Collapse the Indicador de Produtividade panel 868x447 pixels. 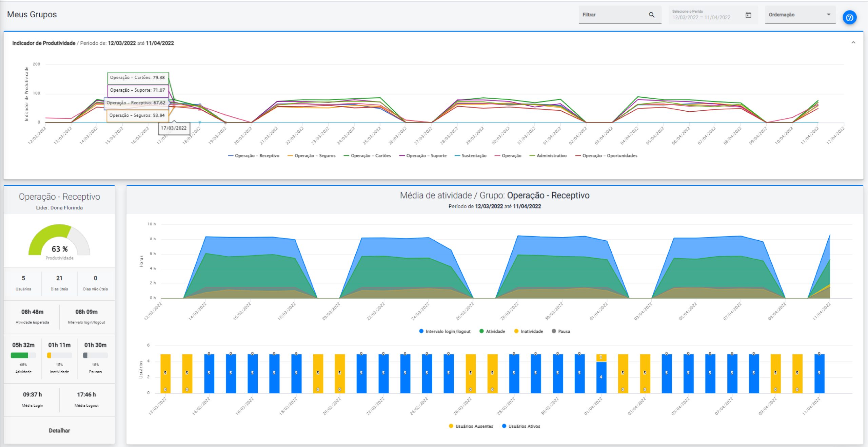click(853, 43)
